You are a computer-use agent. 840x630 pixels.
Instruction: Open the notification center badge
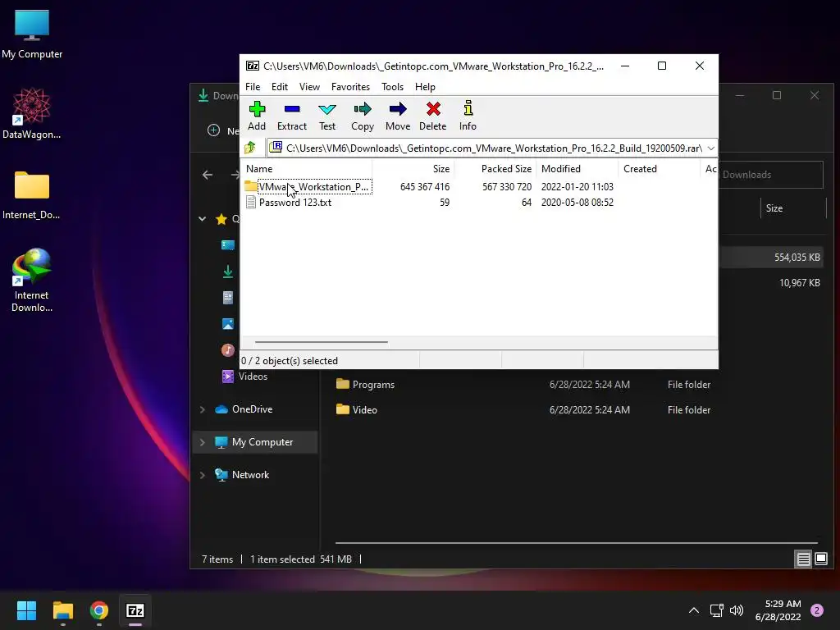pos(817,610)
